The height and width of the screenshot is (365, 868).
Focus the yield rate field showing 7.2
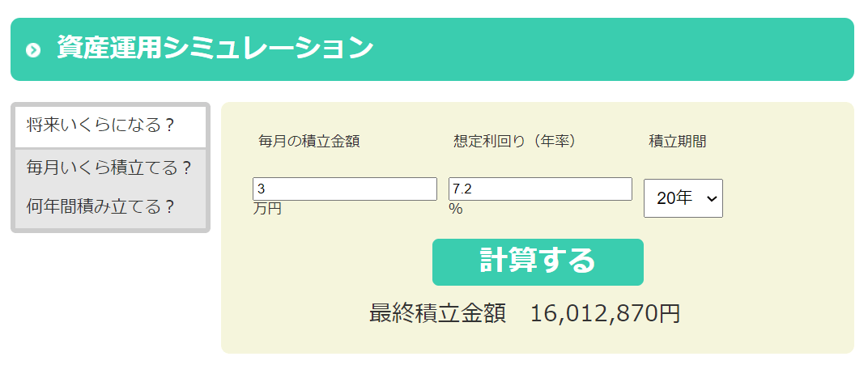click(540, 189)
